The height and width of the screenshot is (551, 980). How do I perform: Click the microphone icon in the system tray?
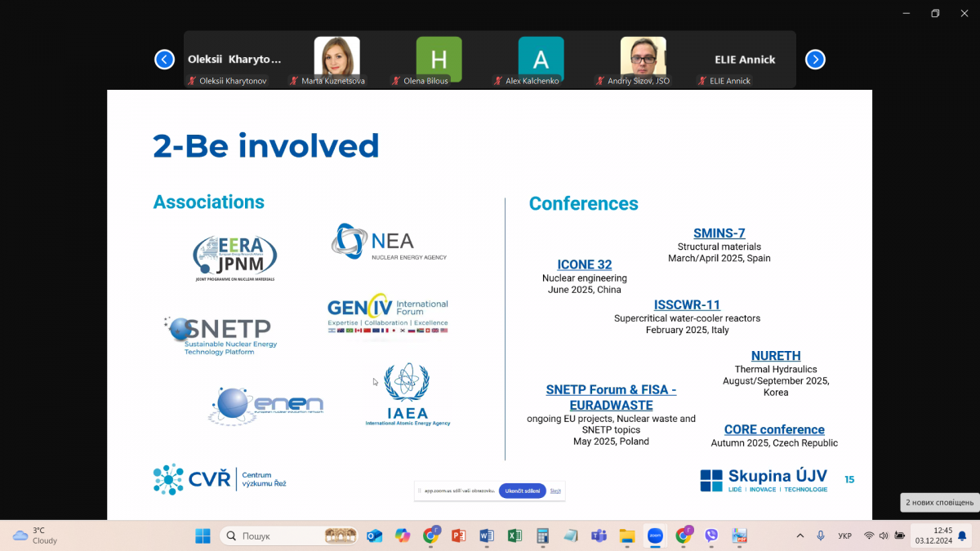[x=821, y=536]
